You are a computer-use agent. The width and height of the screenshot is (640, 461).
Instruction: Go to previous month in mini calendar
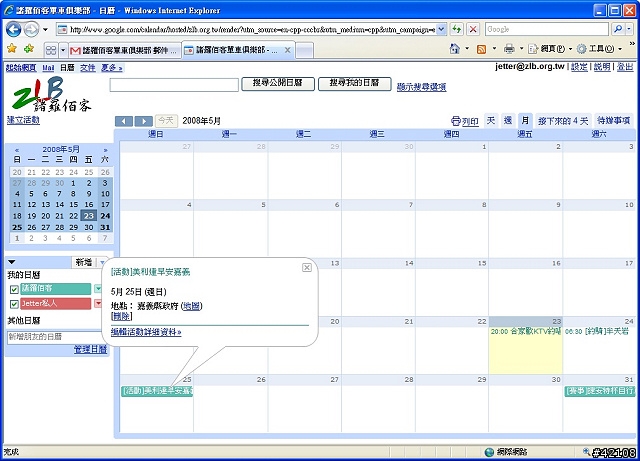[17, 150]
